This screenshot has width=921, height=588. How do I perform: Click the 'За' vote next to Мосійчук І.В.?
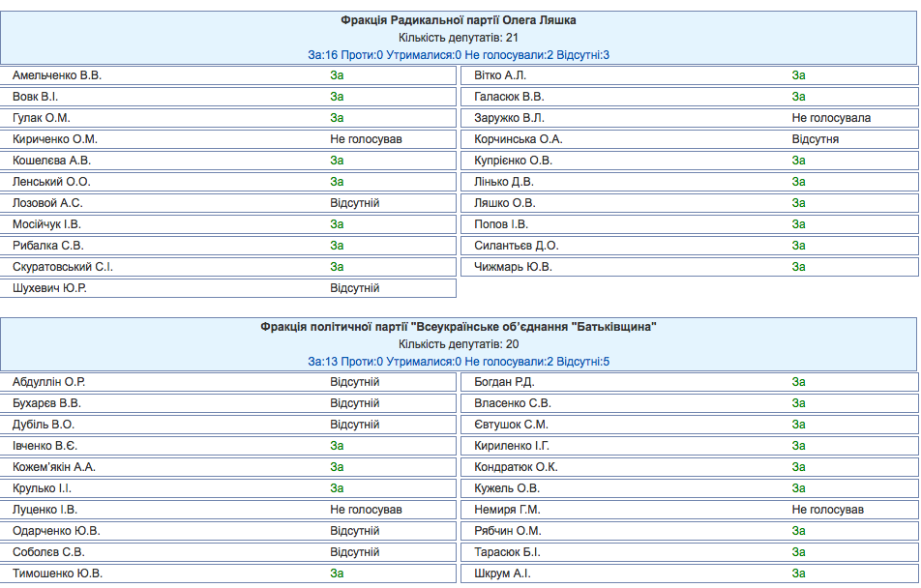tap(337, 224)
